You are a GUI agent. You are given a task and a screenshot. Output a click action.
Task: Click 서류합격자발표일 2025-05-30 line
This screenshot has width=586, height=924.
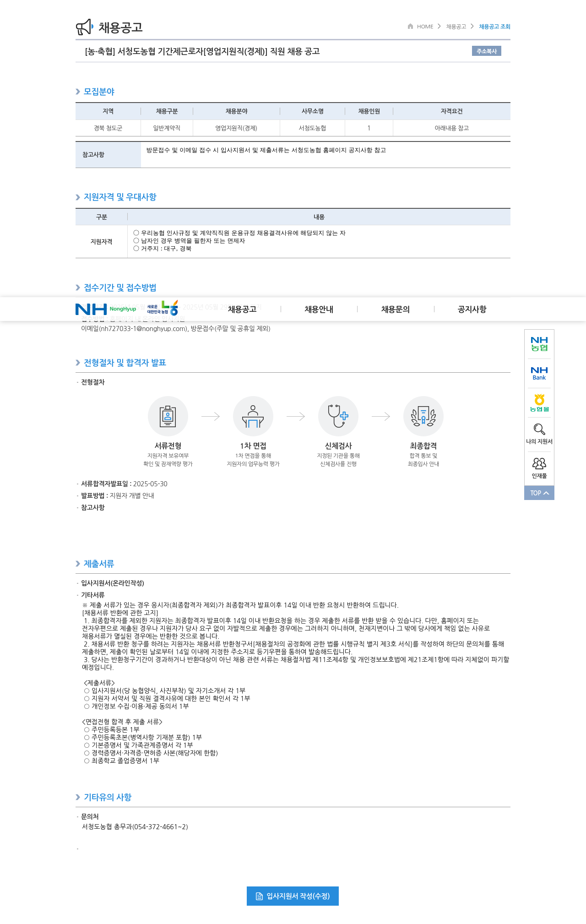click(124, 484)
